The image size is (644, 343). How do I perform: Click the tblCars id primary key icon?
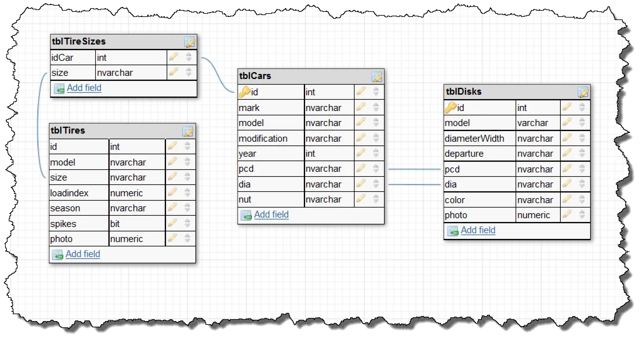pos(245,92)
